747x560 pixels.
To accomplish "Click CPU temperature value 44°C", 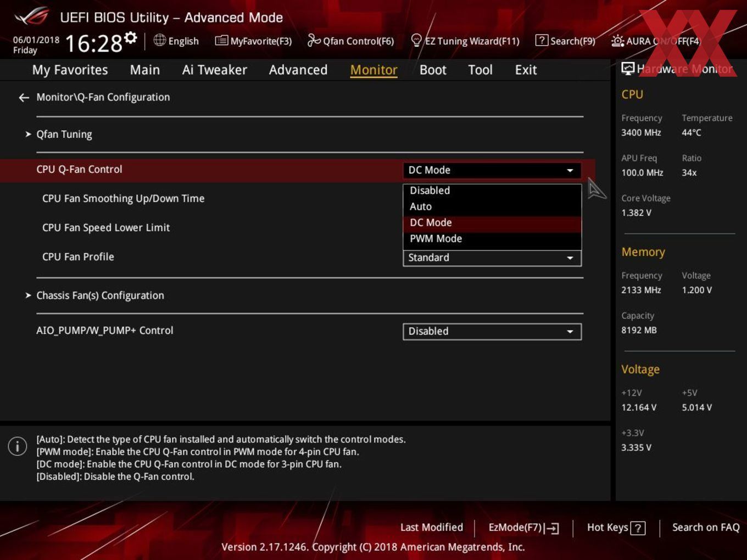I will [692, 132].
